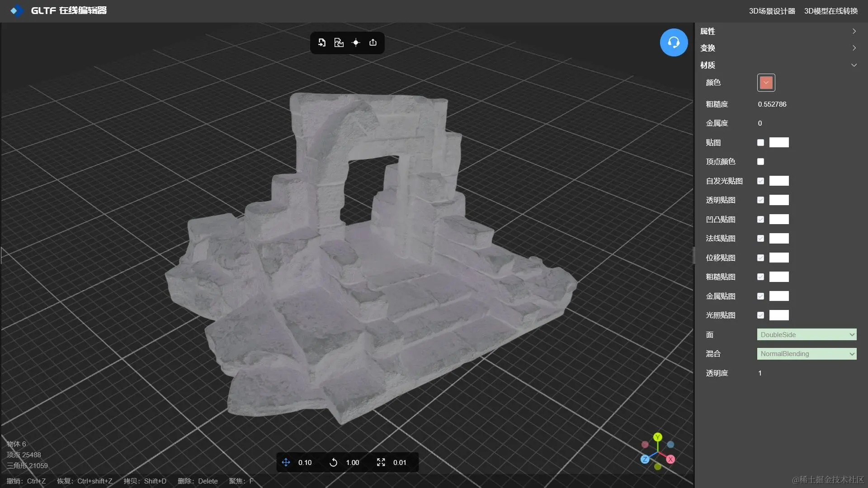Click the roughness value 0.552786 field
868x488 pixels.
[772, 104]
